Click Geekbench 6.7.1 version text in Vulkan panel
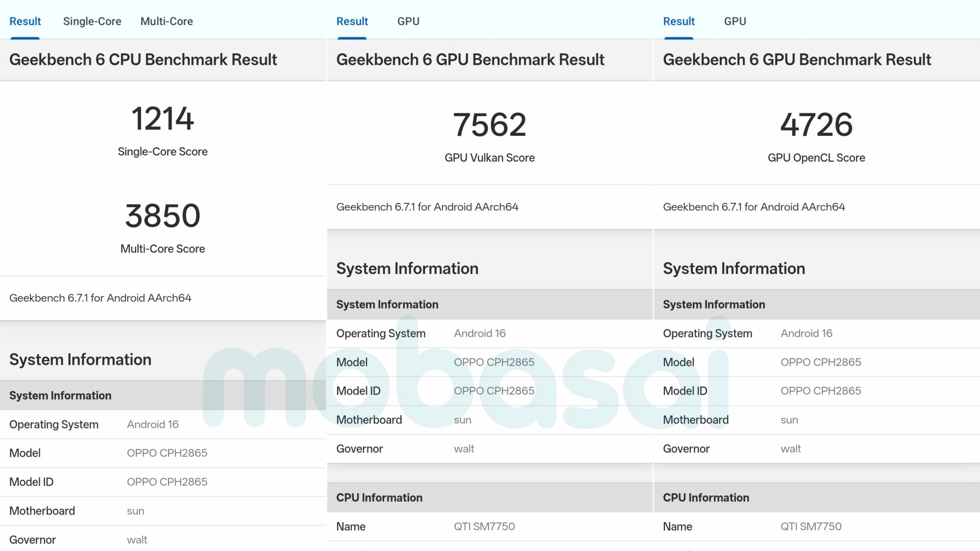This screenshot has height=551, width=980. click(x=427, y=206)
